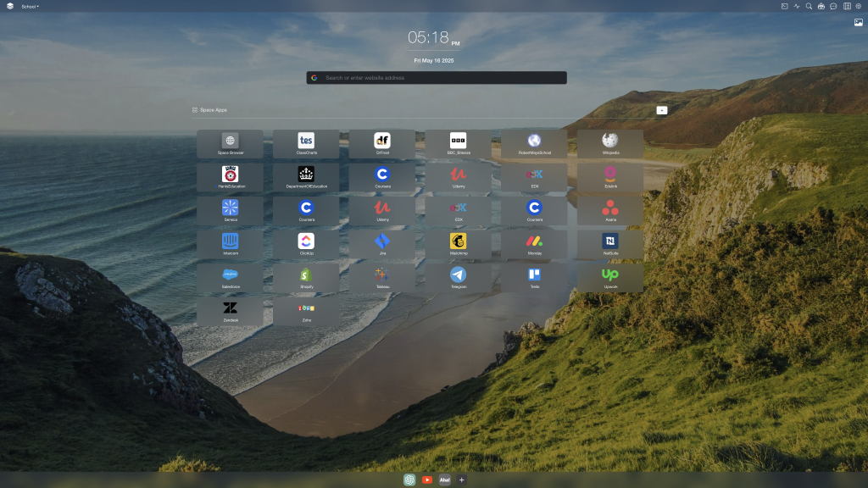Screen dimensions: 868x488
Task: Open the Aha! dock icon
Action: click(x=444, y=480)
